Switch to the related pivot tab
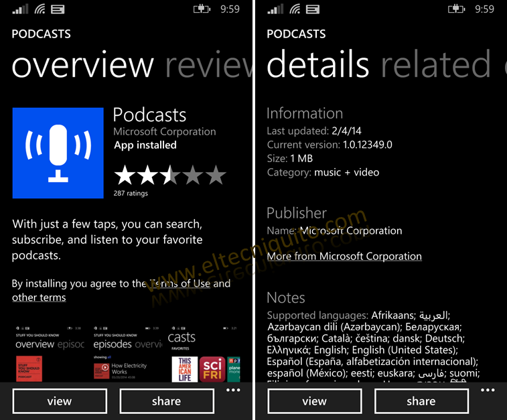This screenshot has height=420, width=507. pyautogui.click(x=436, y=64)
